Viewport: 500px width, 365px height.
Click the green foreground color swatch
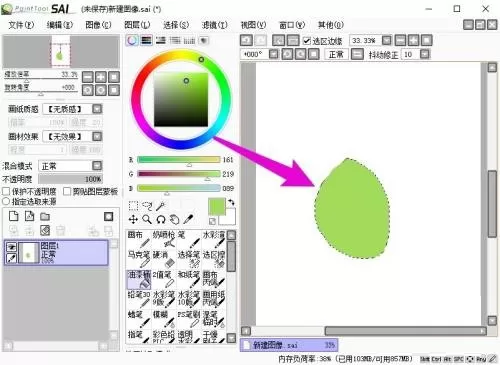coord(216,206)
